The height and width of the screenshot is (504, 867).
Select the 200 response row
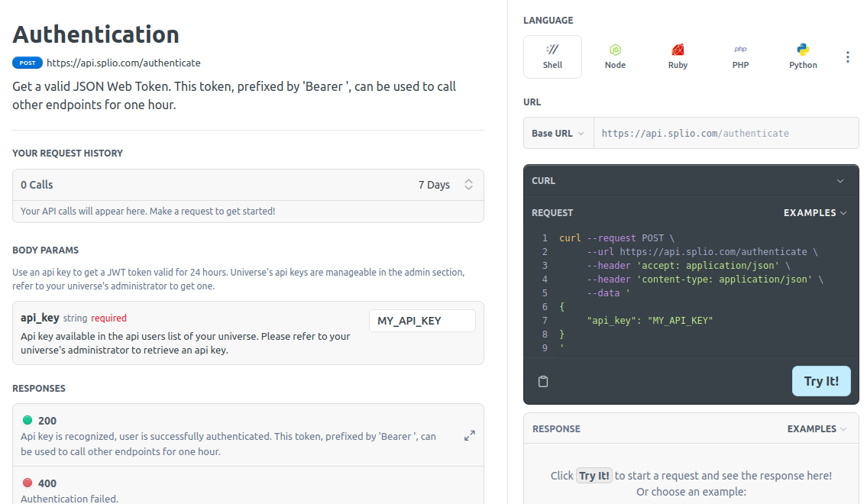point(248,435)
